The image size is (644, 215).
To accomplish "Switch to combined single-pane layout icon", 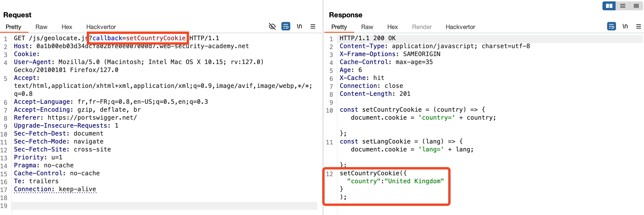I will [636, 6].
